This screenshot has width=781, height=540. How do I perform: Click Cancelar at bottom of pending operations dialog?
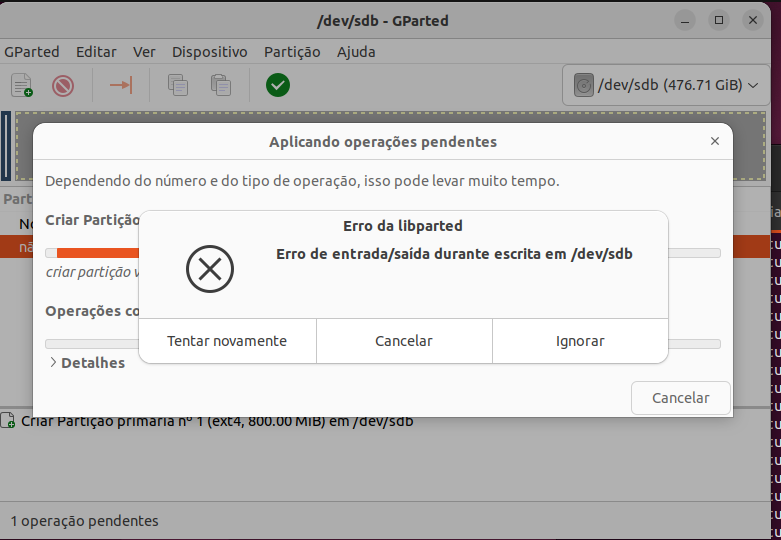[x=681, y=398]
